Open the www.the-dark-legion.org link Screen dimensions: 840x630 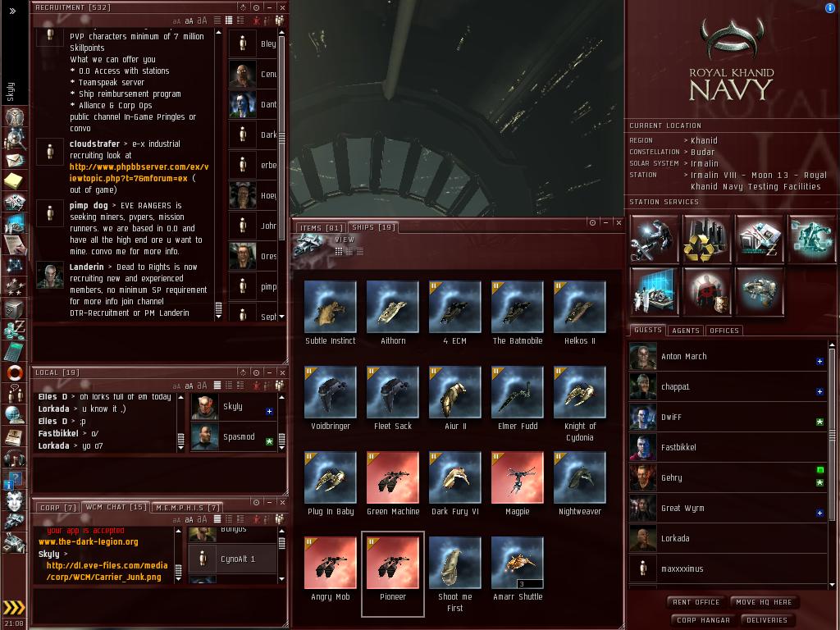coord(89,541)
